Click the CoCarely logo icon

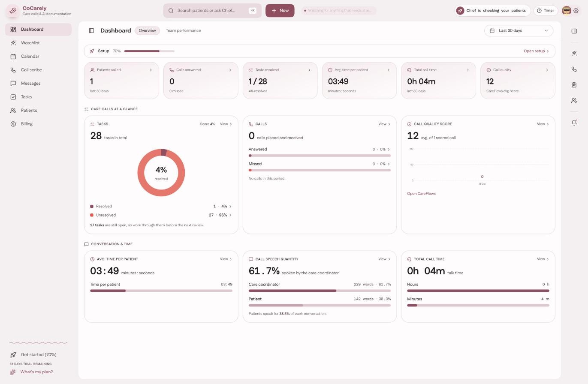click(x=12, y=11)
